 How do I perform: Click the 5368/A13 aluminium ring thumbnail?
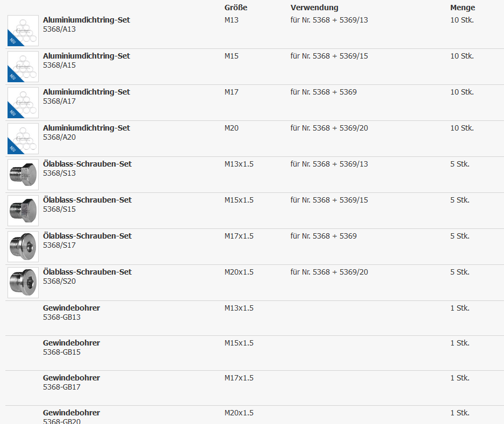click(x=23, y=31)
